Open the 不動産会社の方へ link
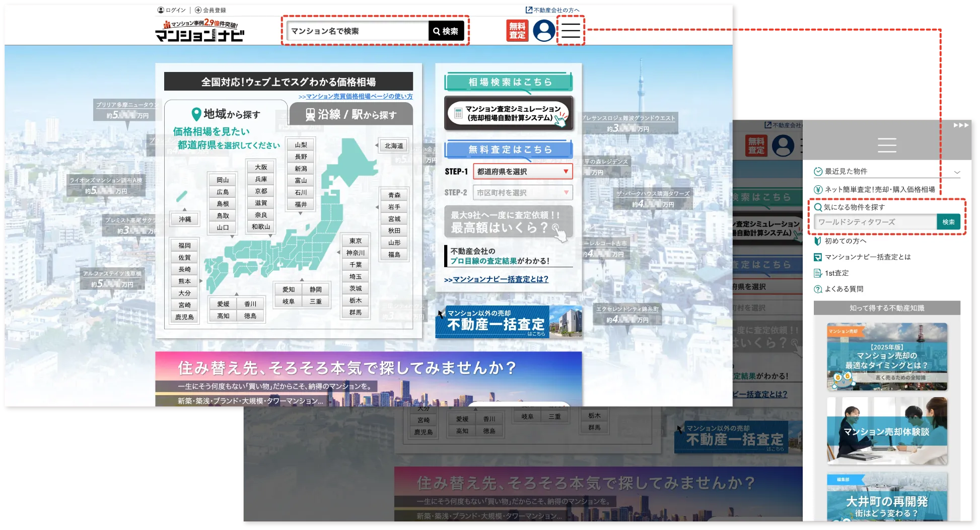This screenshot has height=530, width=980. point(552,10)
